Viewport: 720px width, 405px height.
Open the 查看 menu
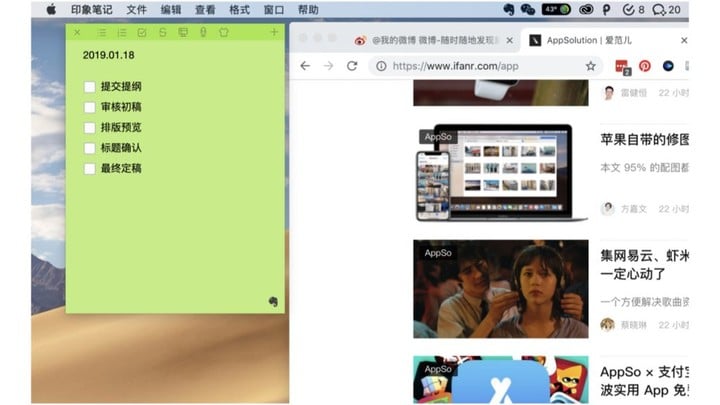point(205,10)
